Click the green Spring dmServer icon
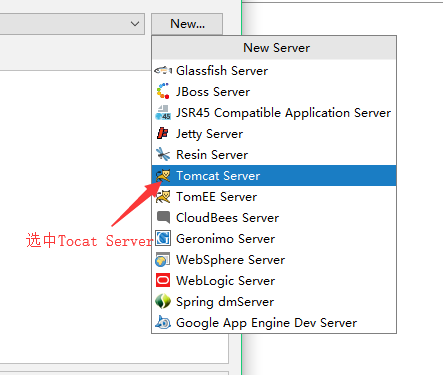Viewport: 443px width, 375px height. (163, 301)
